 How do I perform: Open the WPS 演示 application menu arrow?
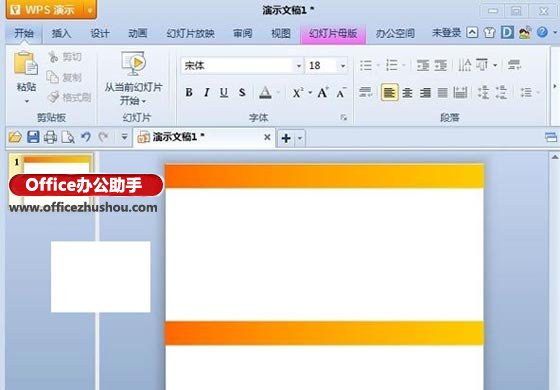pyautogui.click(x=90, y=10)
